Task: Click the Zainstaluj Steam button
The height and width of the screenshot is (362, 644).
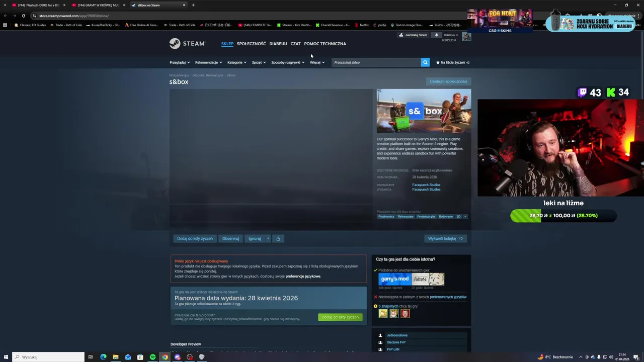Action: [x=413, y=35]
